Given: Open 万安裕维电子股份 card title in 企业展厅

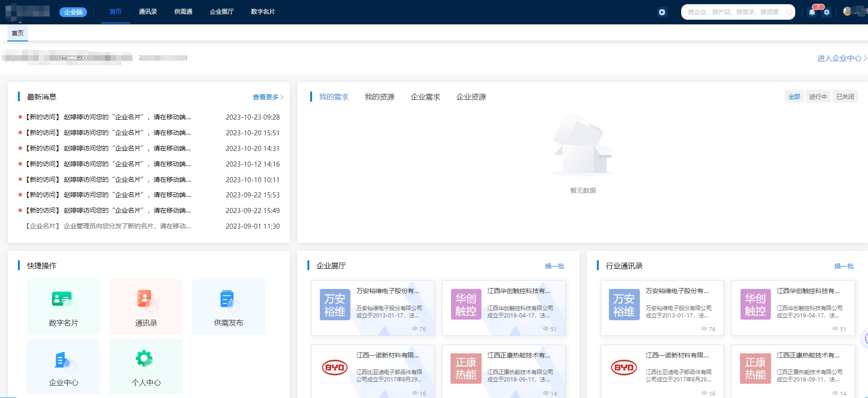Looking at the screenshot, I should [x=388, y=291].
